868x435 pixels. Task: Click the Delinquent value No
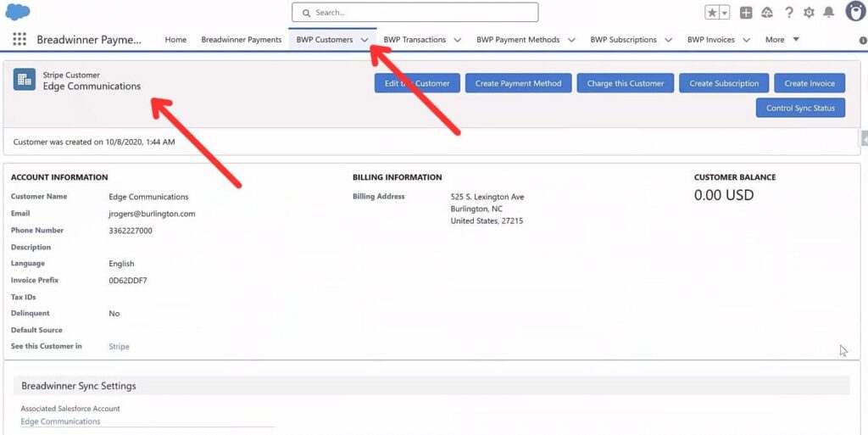114,313
